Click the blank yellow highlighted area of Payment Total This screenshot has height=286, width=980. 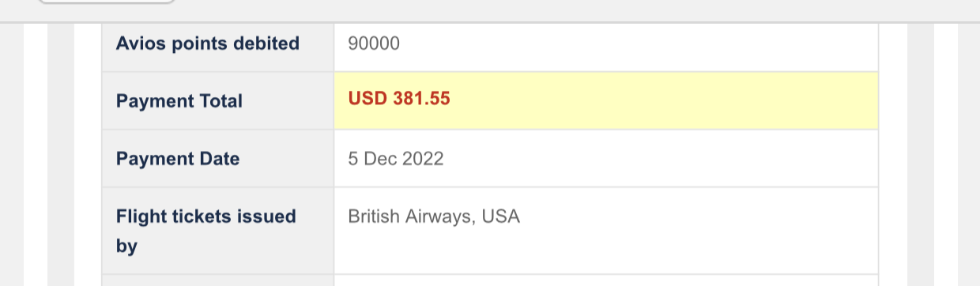tap(664, 100)
